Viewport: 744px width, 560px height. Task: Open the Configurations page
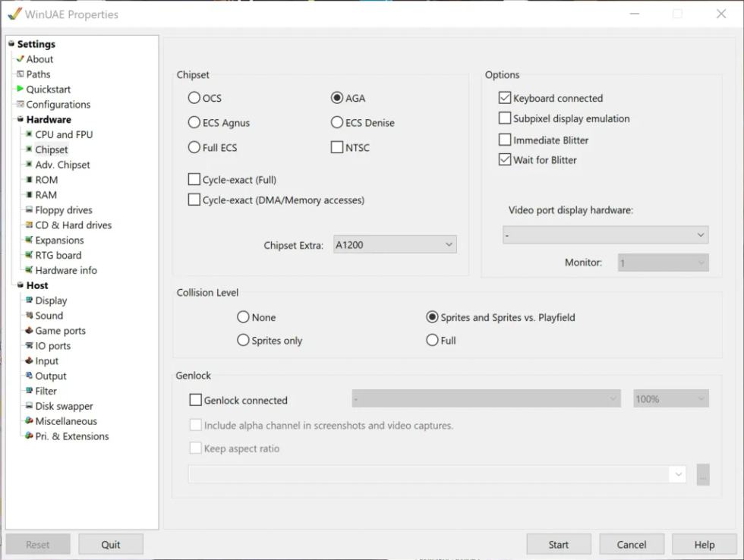point(58,104)
